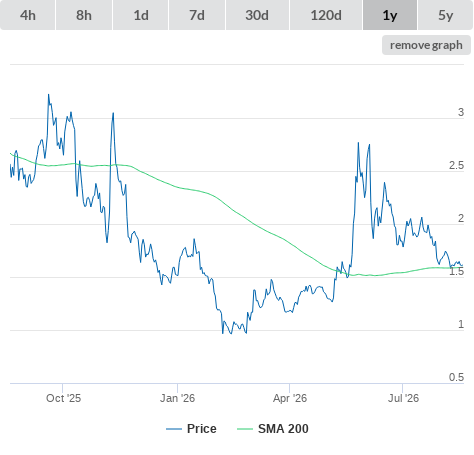Screen dimensions: 474x455
Task: Open the 7d time range tab
Action: pyautogui.click(x=197, y=15)
